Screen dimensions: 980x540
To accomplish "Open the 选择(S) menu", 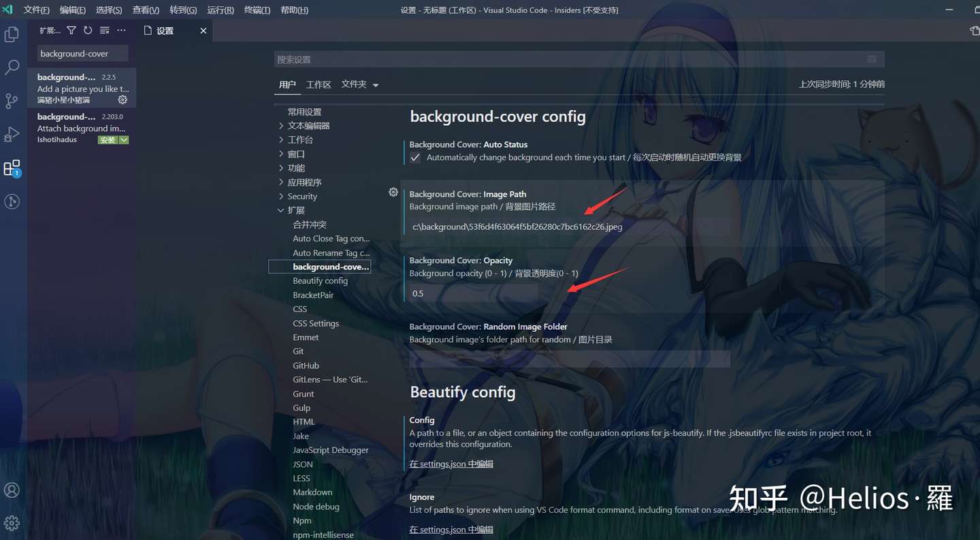I will (109, 10).
